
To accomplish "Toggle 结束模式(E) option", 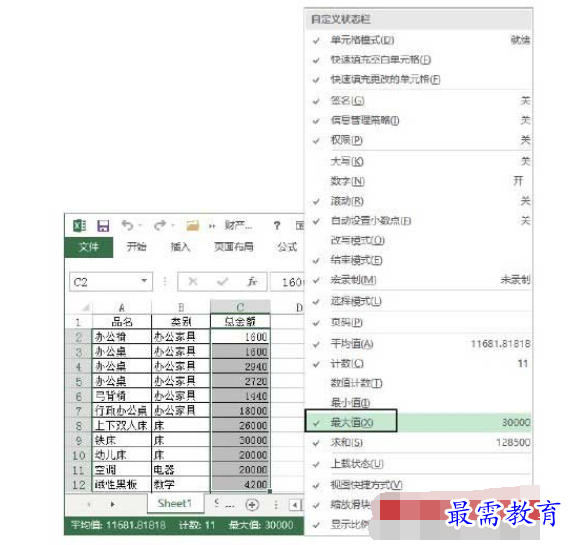I will click(x=418, y=260).
